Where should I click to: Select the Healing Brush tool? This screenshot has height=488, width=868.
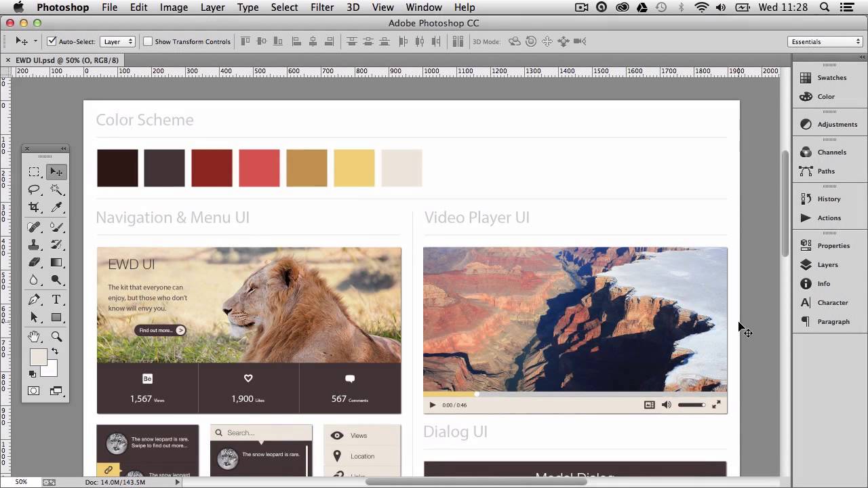(34, 227)
